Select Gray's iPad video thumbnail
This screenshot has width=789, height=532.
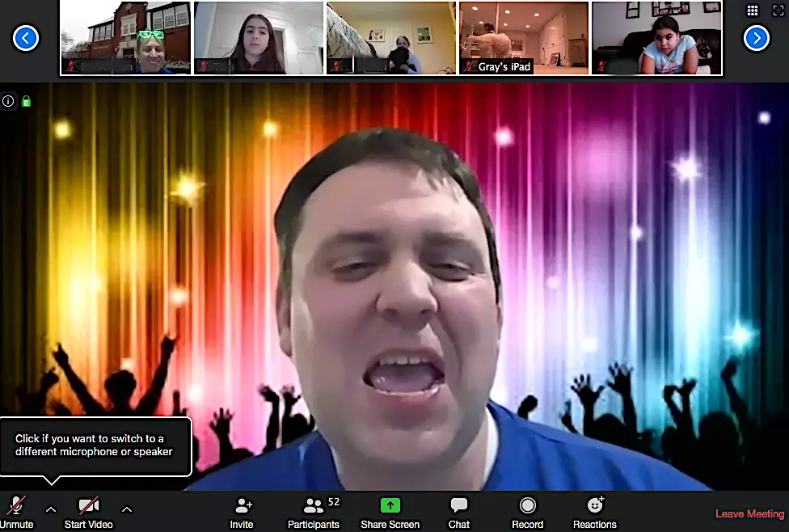click(524, 38)
